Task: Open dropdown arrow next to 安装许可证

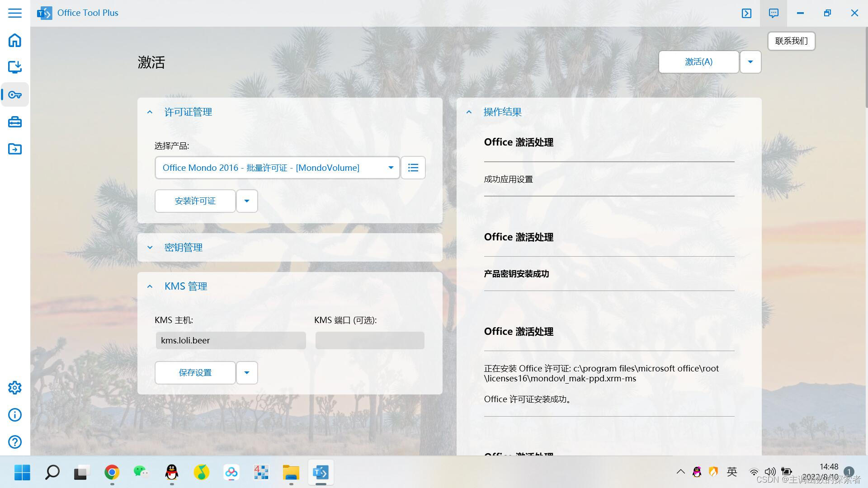Action: click(x=247, y=201)
